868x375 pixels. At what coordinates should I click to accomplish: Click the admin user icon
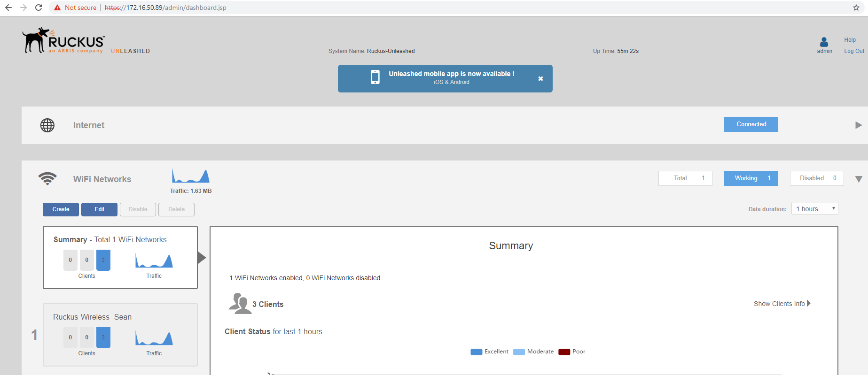[824, 42]
